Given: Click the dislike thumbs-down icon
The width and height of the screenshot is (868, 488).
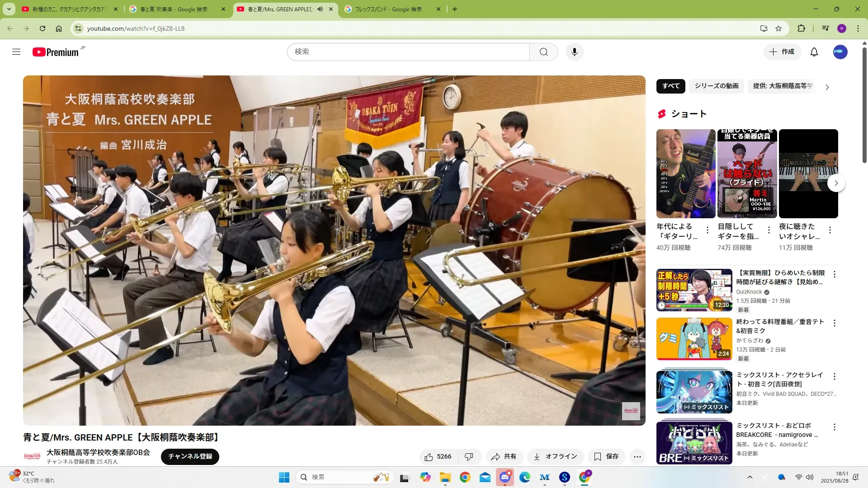Looking at the screenshot, I should click(x=469, y=456).
